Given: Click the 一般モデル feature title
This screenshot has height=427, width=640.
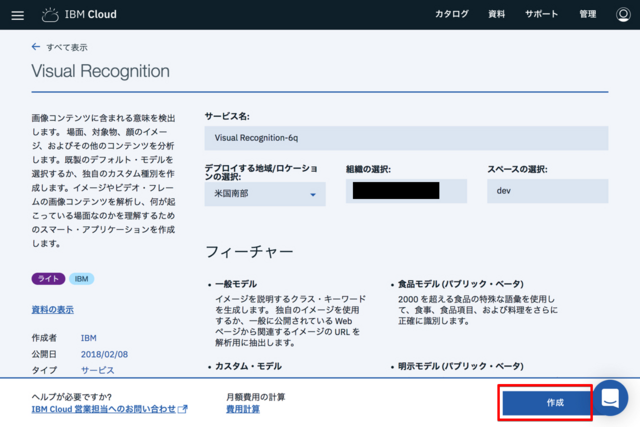Looking at the screenshot, I should coord(236,284).
